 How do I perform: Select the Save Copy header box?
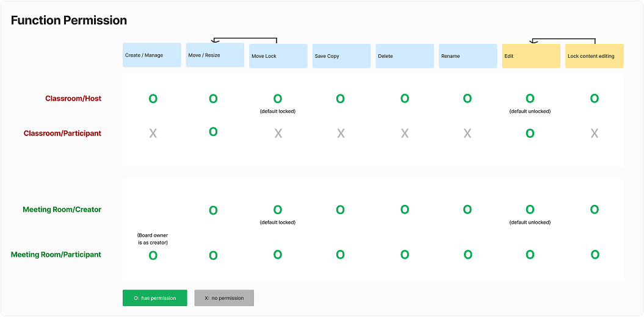tap(341, 55)
